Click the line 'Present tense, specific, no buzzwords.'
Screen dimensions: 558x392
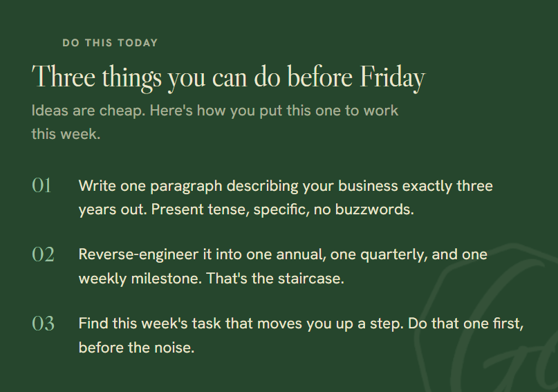[283, 209]
